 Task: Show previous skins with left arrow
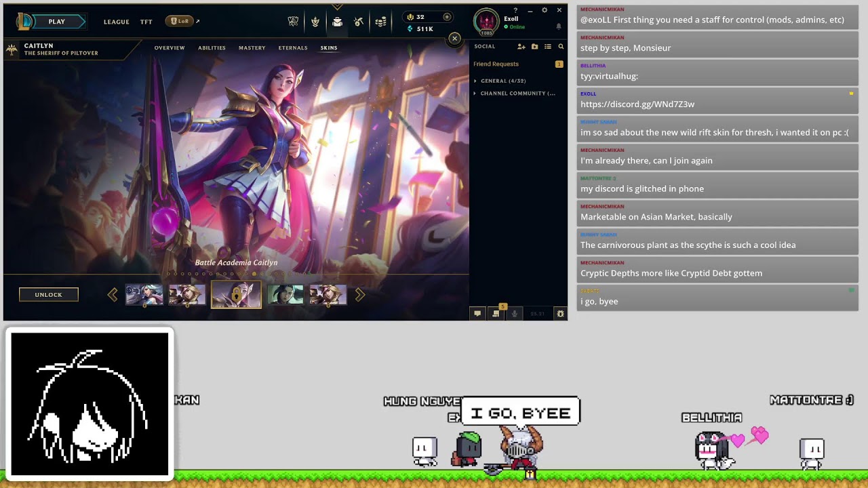click(x=113, y=295)
